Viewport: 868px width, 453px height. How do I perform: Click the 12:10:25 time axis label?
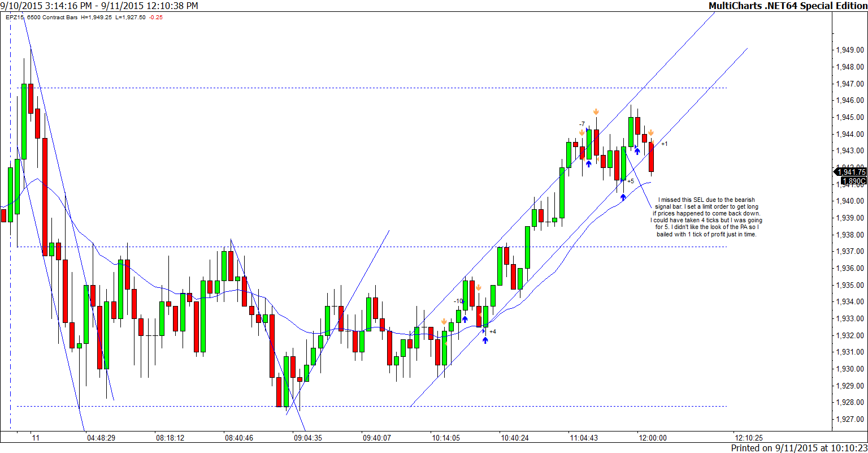coord(749,438)
